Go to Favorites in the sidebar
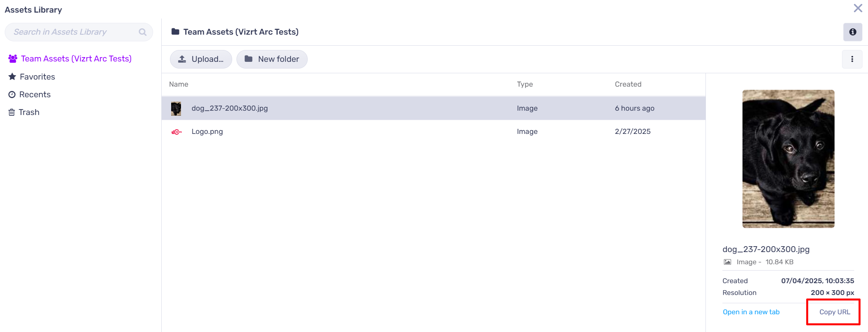The height and width of the screenshot is (332, 868). click(37, 77)
